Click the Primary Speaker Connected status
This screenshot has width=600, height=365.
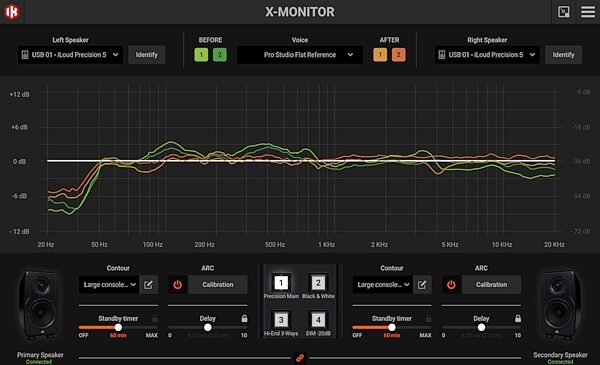[x=39, y=362]
